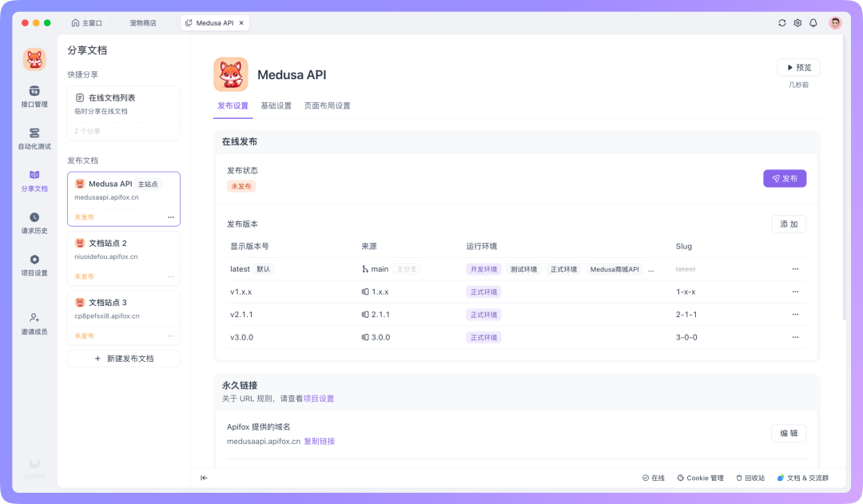Click the sync refresh icon at top right
The height and width of the screenshot is (504, 863).
pos(781,23)
